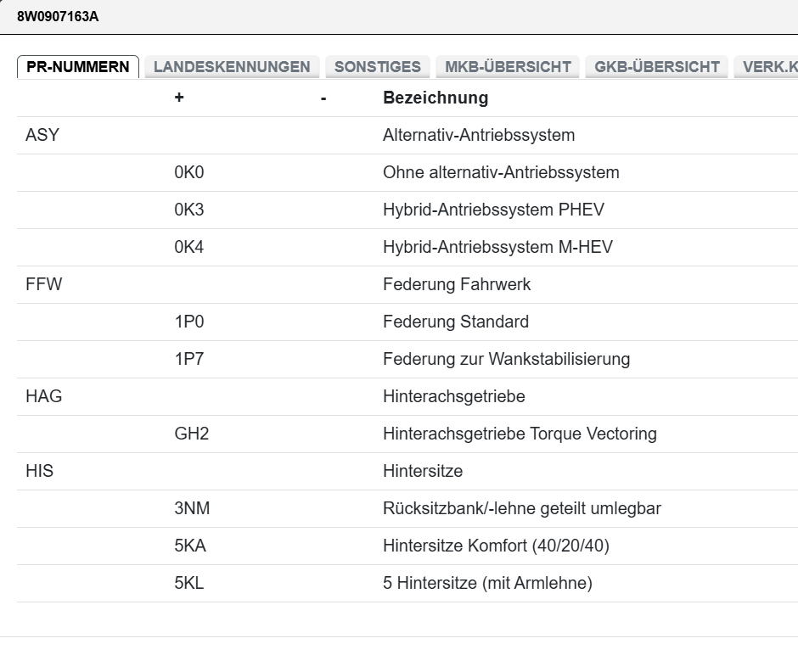Select the MKB-ÜBERSICHT tab

(x=508, y=67)
